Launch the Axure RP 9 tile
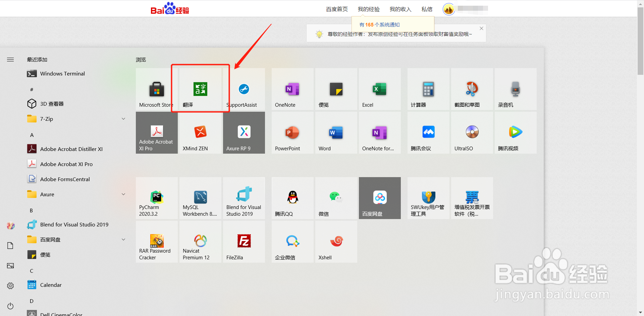 (x=244, y=133)
